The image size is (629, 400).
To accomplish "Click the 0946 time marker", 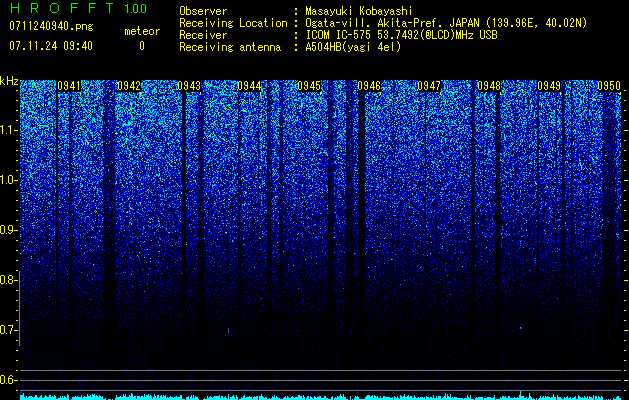I will click(x=369, y=86).
